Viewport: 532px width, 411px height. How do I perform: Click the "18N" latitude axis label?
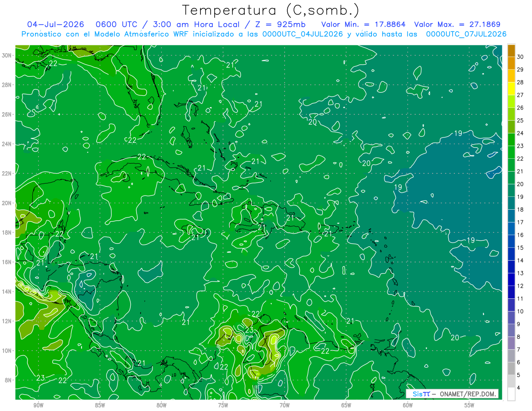click(7, 232)
